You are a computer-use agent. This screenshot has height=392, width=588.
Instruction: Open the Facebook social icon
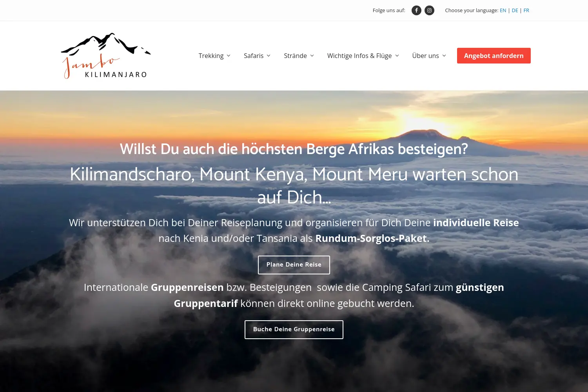click(x=416, y=11)
